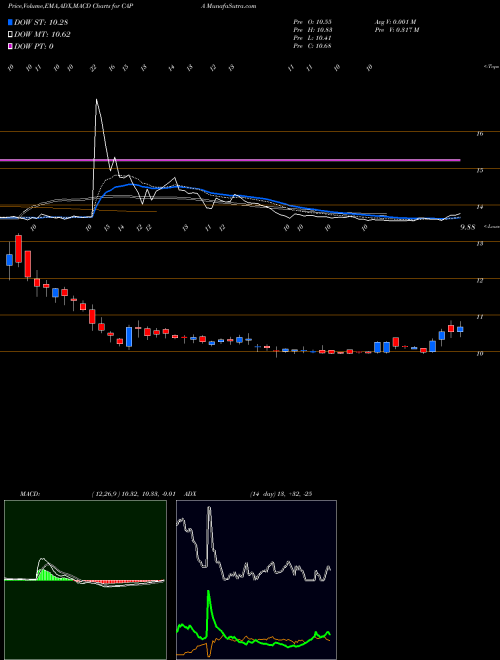
Task: Select the 'DOW MT: 10.62' legend text
Action: click(x=42, y=35)
